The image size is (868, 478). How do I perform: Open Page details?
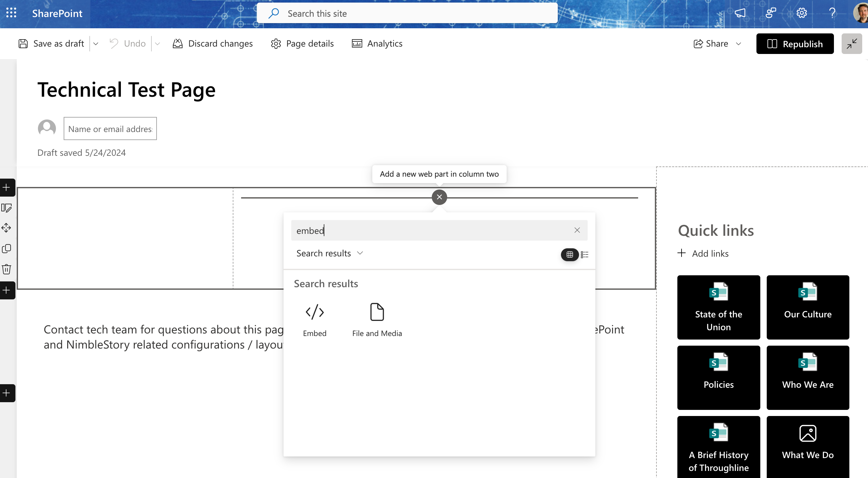point(302,43)
